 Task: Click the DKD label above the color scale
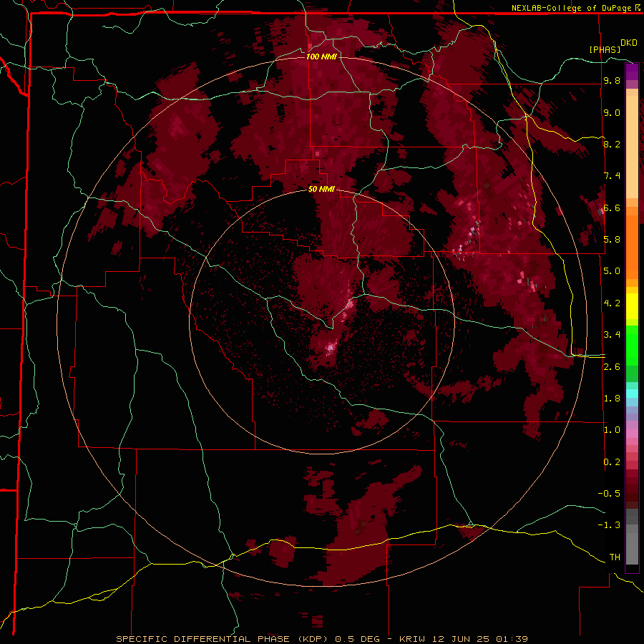pos(629,42)
